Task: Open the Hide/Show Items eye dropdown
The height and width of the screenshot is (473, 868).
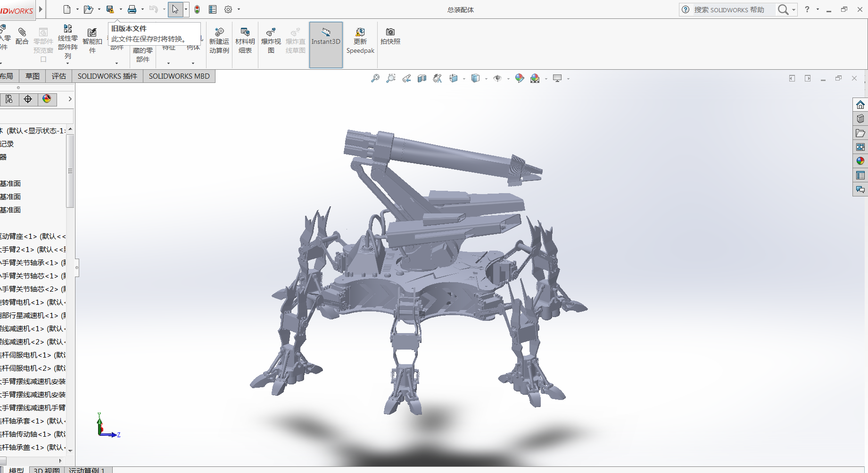Action: pyautogui.click(x=508, y=79)
